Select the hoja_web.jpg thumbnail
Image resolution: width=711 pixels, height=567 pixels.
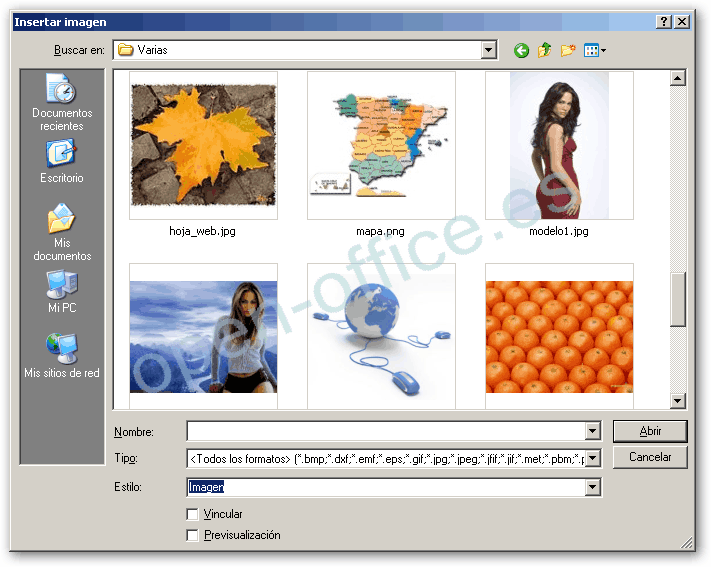pyautogui.click(x=203, y=145)
